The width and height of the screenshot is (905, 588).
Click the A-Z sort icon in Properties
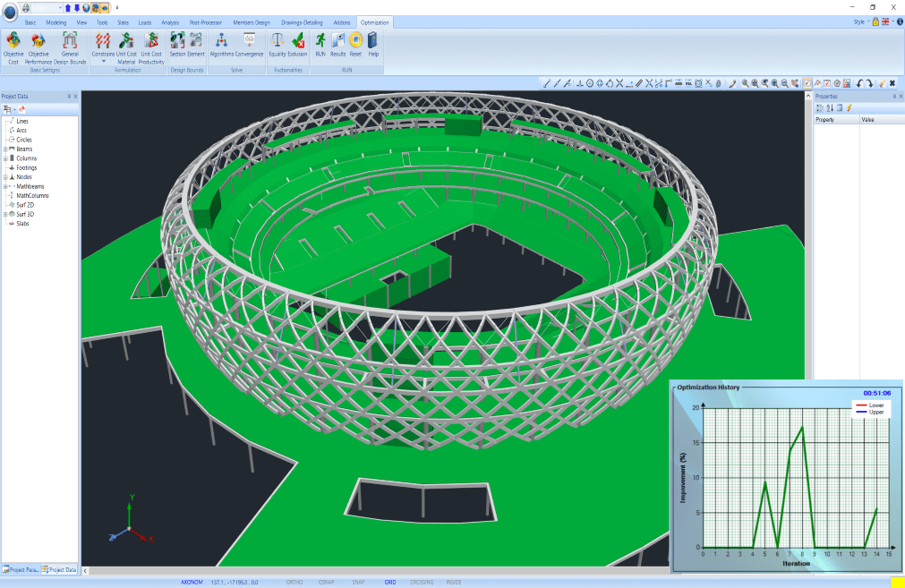(830, 108)
